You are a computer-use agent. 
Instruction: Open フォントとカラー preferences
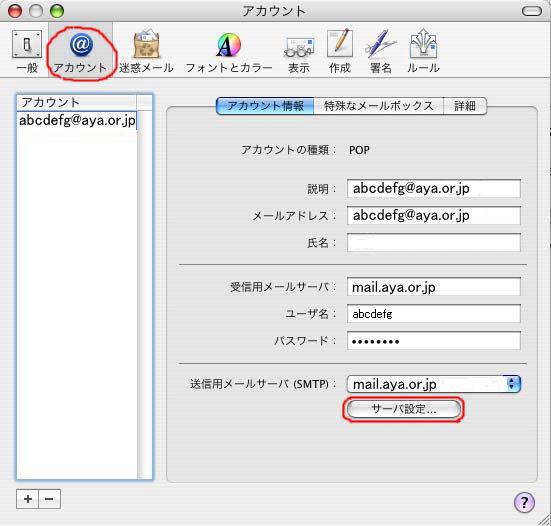tap(229, 51)
